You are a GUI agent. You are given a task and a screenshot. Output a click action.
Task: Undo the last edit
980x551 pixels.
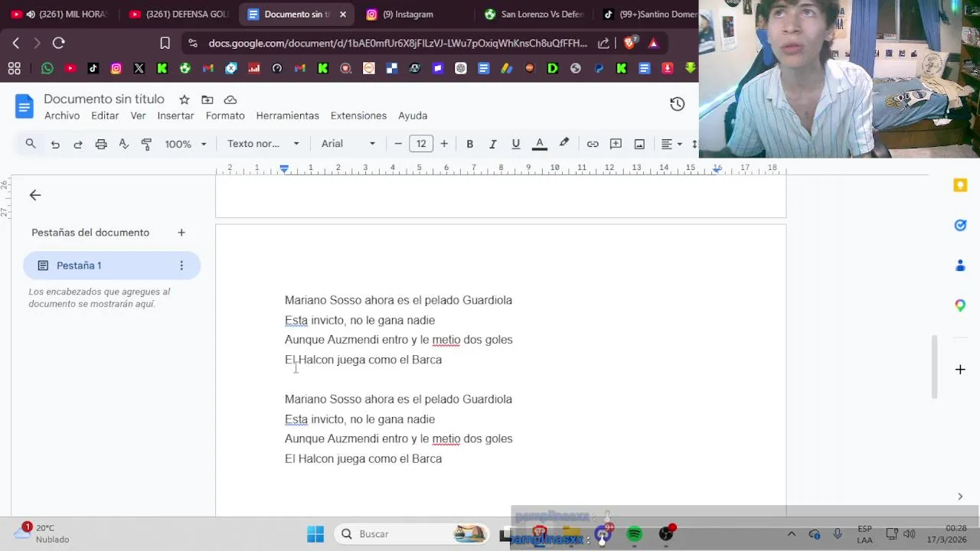(x=55, y=144)
